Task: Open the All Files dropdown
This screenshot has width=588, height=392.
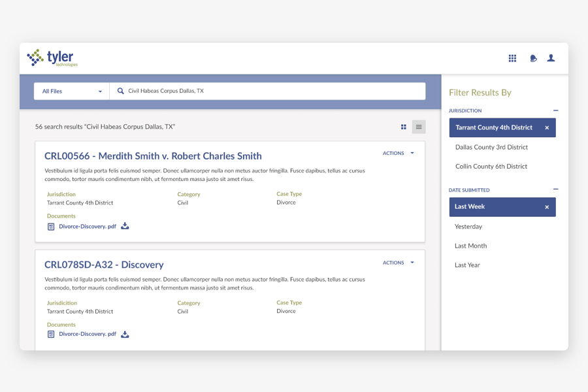Action: point(71,91)
